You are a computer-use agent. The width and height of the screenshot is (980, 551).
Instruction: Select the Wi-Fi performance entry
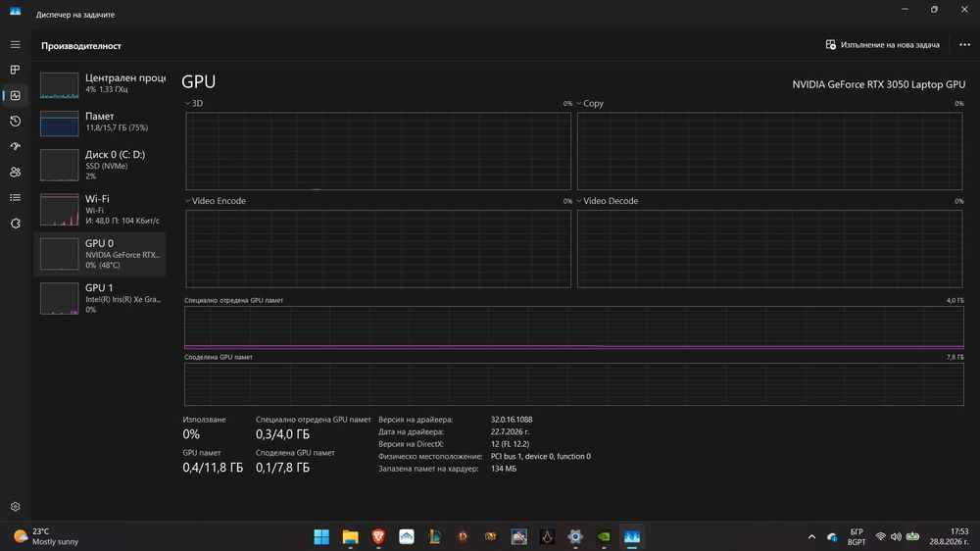coord(100,209)
